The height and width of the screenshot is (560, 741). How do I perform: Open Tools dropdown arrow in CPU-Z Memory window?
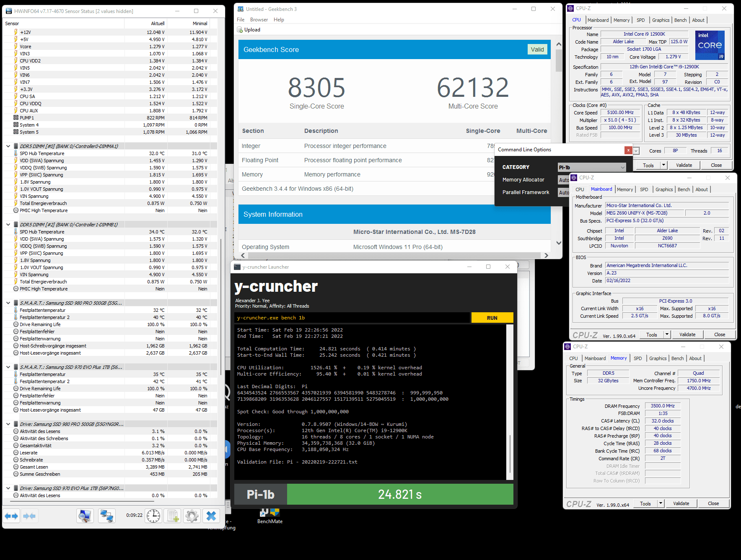pos(661,503)
